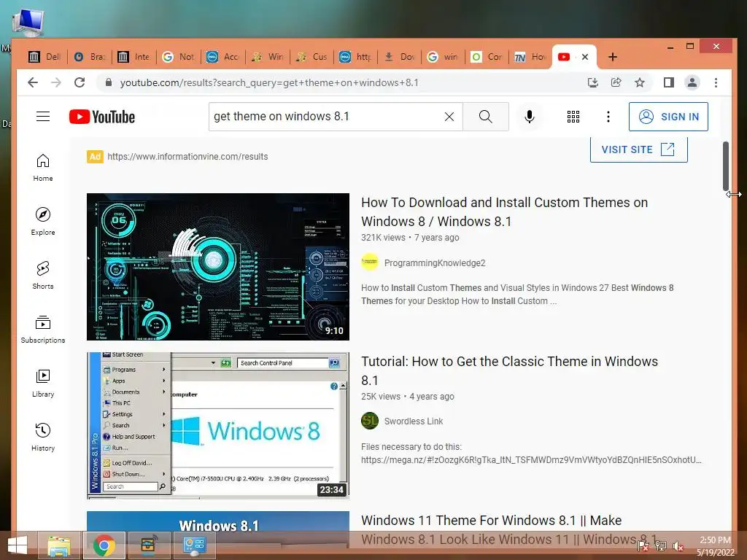Image resolution: width=747 pixels, height=560 pixels.
Task: Switch to the Inte tab
Action: point(134,57)
